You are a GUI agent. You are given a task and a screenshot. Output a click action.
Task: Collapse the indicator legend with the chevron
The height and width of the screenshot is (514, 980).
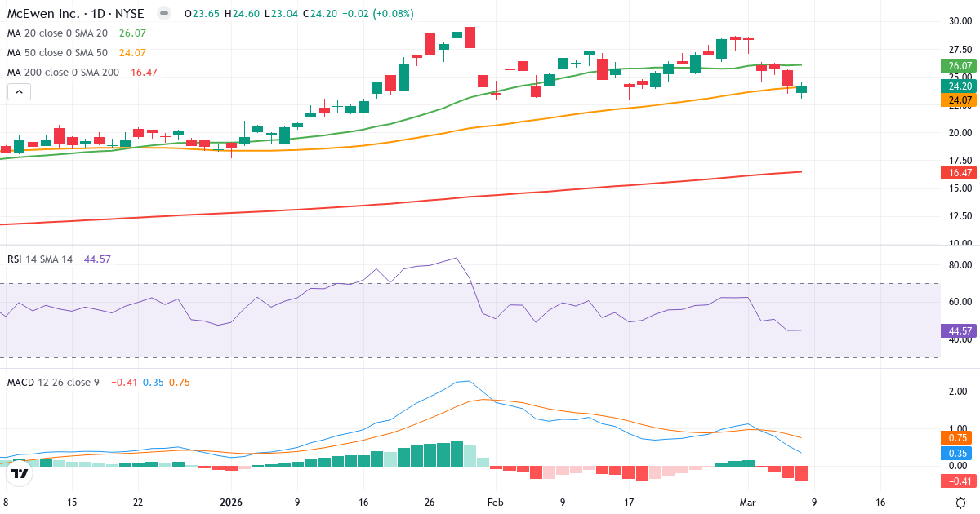18,91
